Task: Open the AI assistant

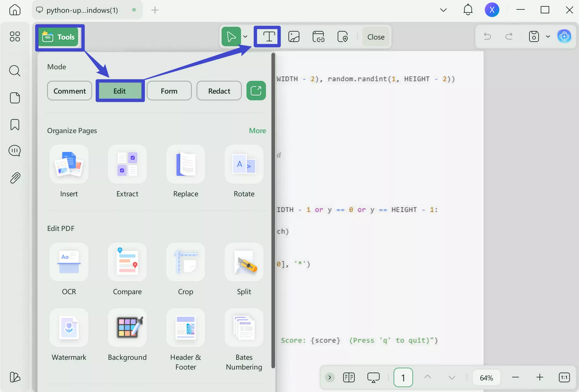Action: pyautogui.click(x=564, y=36)
